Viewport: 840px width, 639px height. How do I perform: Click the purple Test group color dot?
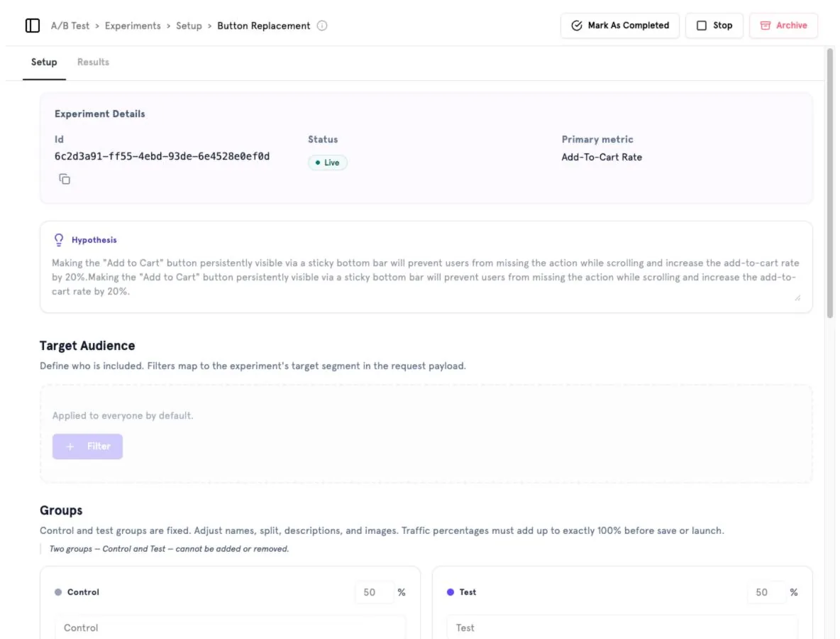click(x=451, y=592)
